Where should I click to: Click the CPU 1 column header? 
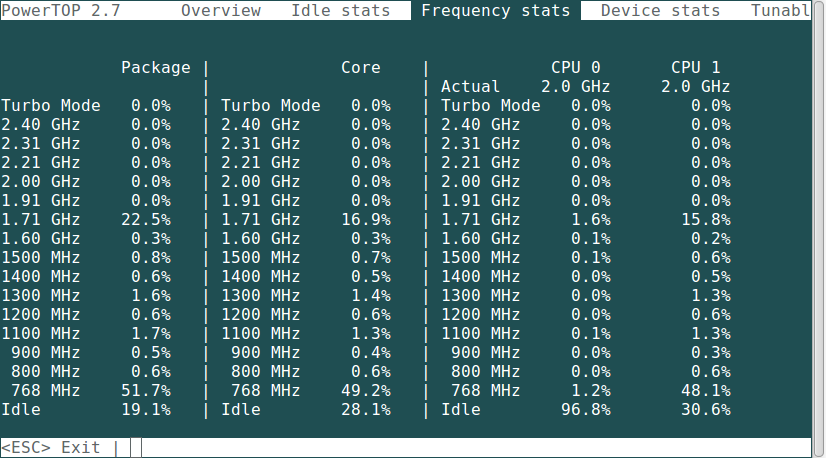[695, 67]
